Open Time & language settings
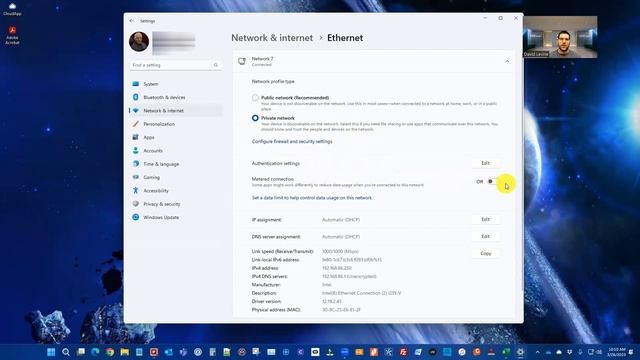 click(x=176, y=164)
